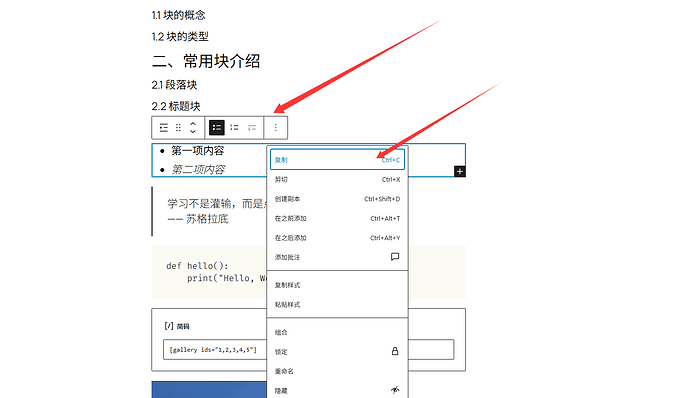Image resolution: width=690 pixels, height=398 pixels.
Task: Click the list block type icon in toolbar
Action: coord(164,128)
